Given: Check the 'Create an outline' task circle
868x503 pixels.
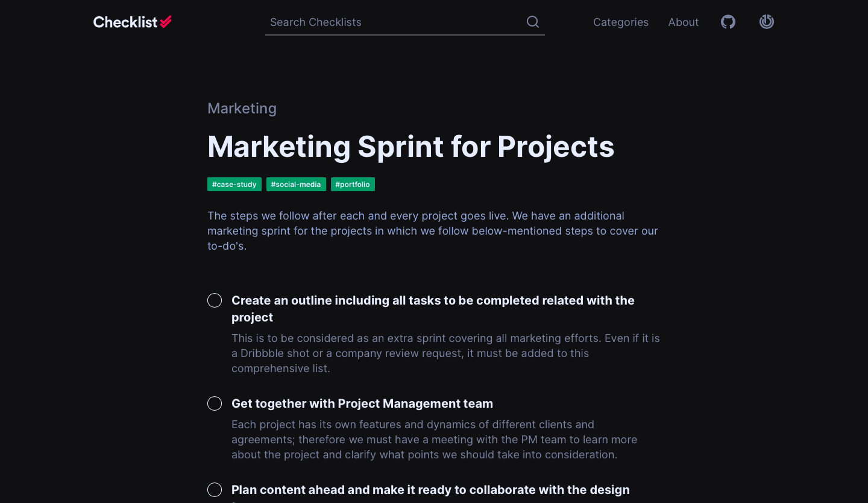Looking at the screenshot, I should pyautogui.click(x=215, y=300).
